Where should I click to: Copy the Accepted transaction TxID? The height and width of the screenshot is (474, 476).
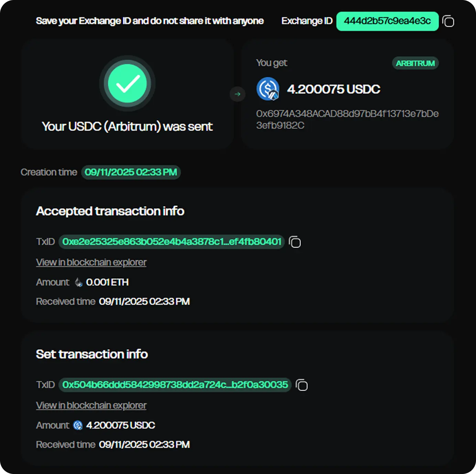[295, 242]
